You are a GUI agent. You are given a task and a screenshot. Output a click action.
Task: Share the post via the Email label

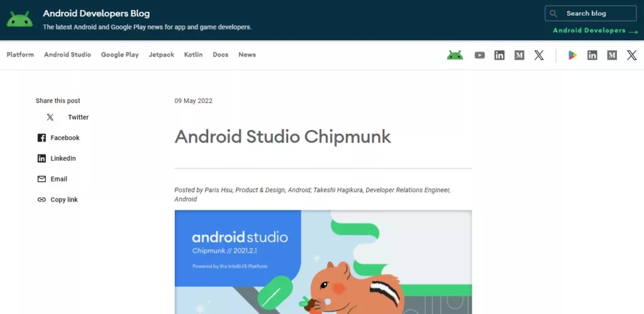coord(58,179)
